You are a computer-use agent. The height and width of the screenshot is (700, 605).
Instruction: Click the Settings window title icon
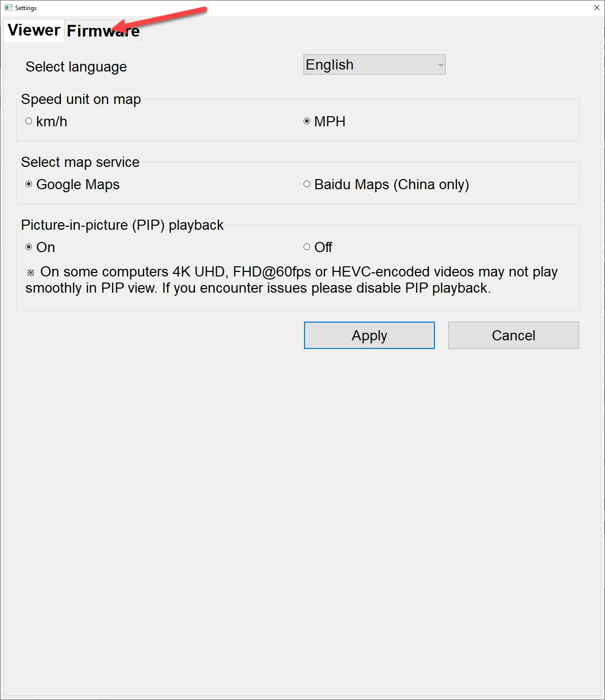8,8
